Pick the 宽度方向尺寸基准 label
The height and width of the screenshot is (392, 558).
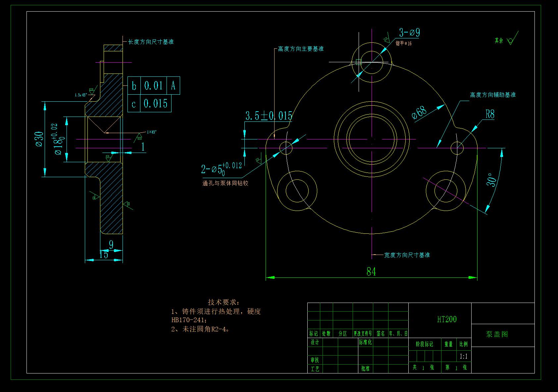(407, 255)
